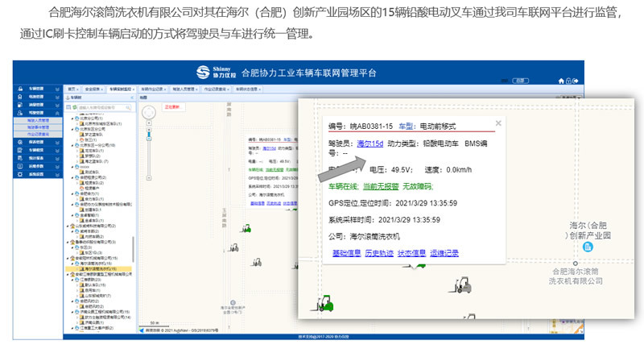Collapse the 北京分公司(1) tree node arrow
The image size is (644, 353).
(72, 118)
